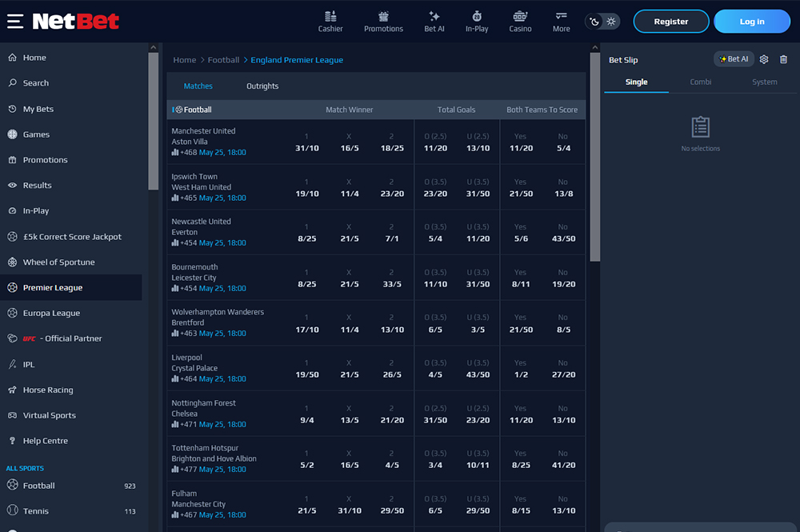Switch to the Outrights tab
Viewport: 800px width, 532px height.
(x=262, y=86)
